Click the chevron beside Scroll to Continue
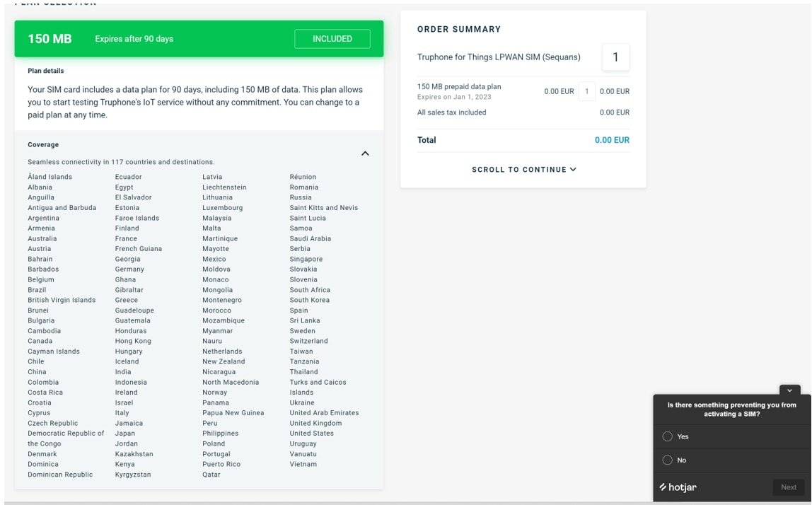The width and height of the screenshot is (812, 505). coord(573,170)
